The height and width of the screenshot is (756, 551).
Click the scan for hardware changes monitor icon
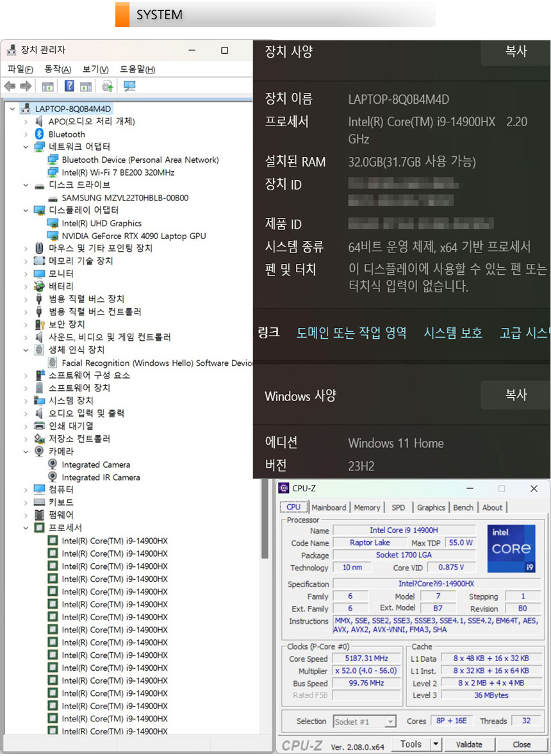[129, 86]
